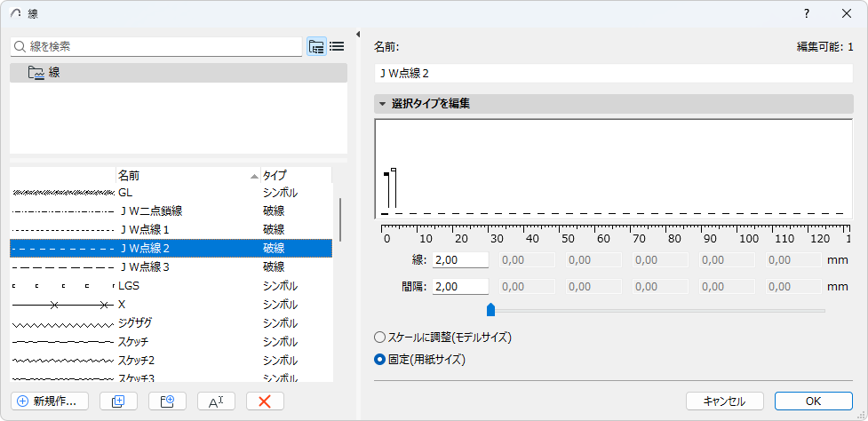Click the search magnifier icon
Screen dimensions: 868x421
20,46
